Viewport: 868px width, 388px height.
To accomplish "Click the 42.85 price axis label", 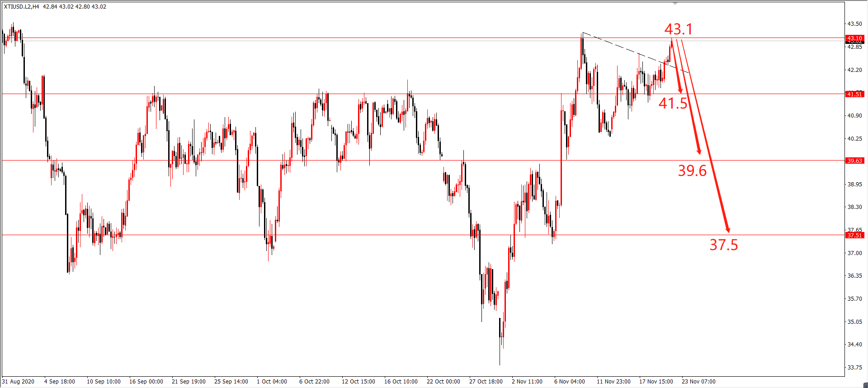I will (854, 47).
